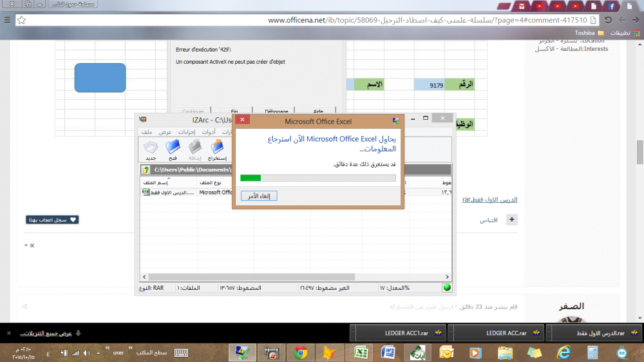Open the Toshiba bookmarks folder
644x362 pixels.
pos(589,33)
